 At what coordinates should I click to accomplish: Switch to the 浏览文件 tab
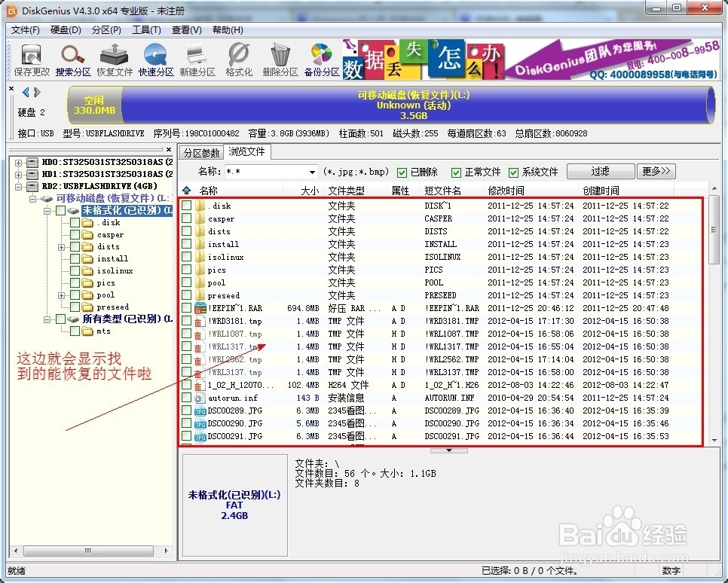(246, 152)
